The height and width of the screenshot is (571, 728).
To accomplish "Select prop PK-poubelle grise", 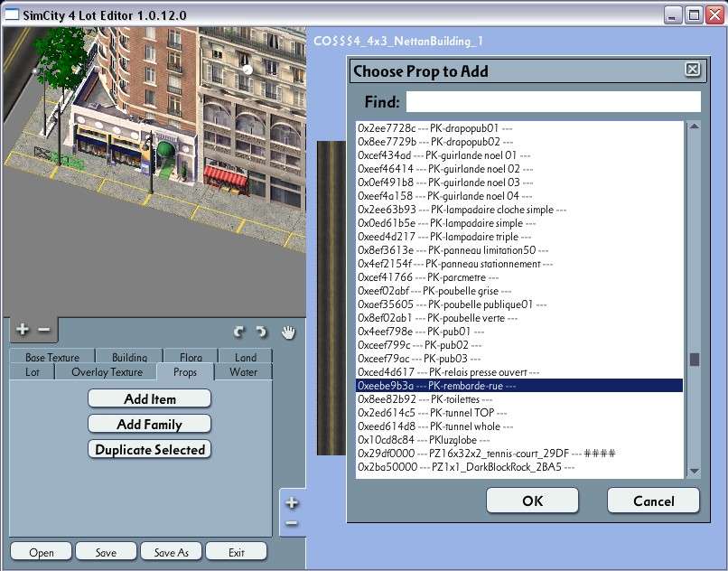I will (x=519, y=291).
